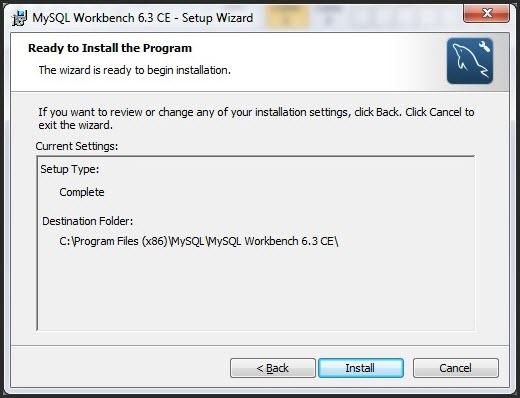This screenshot has height=398, width=520.
Task: Click the Setup Wizard title bar text
Action: [143, 18]
